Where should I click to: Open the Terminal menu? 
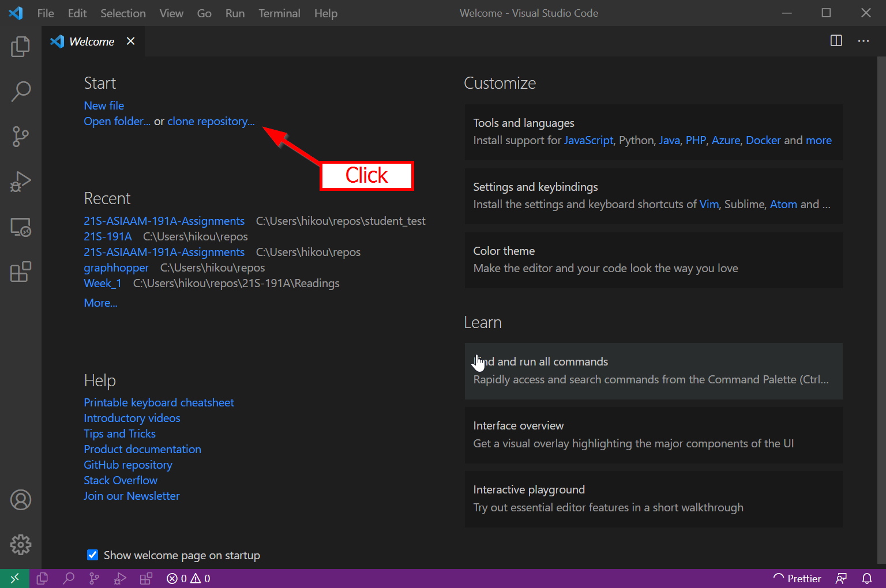click(x=279, y=13)
